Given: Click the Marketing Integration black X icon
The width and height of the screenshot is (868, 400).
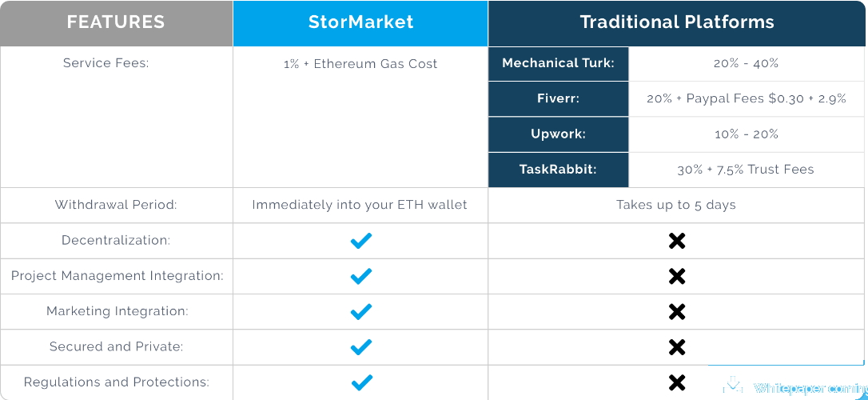Looking at the screenshot, I should [676, 312].
